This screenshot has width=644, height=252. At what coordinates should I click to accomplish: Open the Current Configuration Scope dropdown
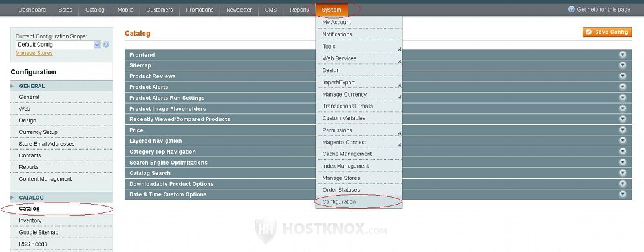tap(58, 45)
